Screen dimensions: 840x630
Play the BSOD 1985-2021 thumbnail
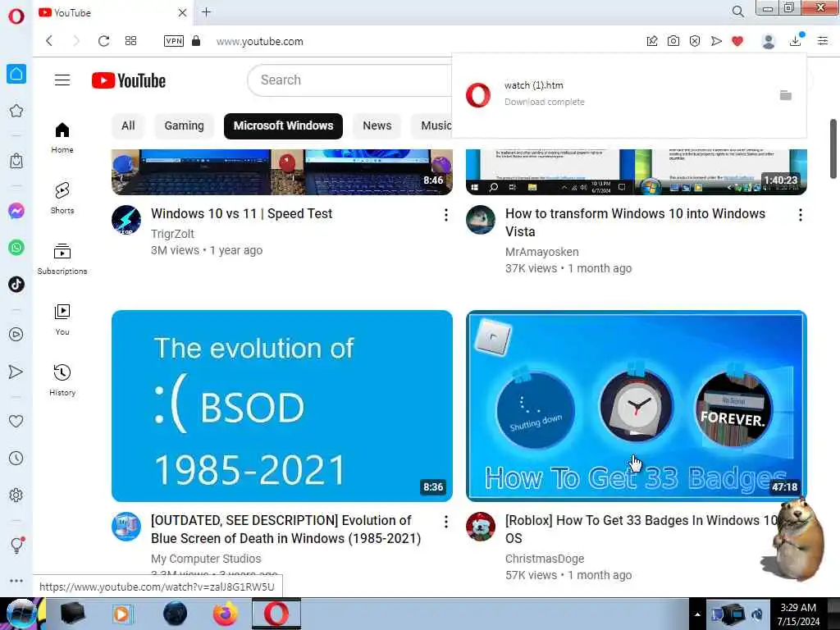click(282, 406)
